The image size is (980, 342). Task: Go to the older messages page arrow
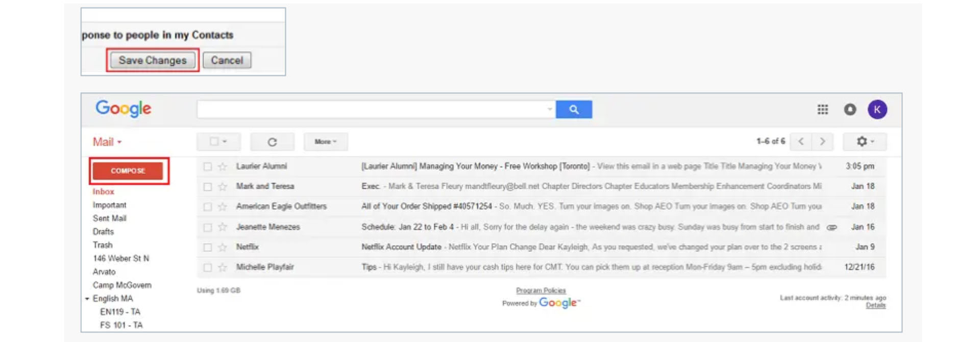click(822, 142)
